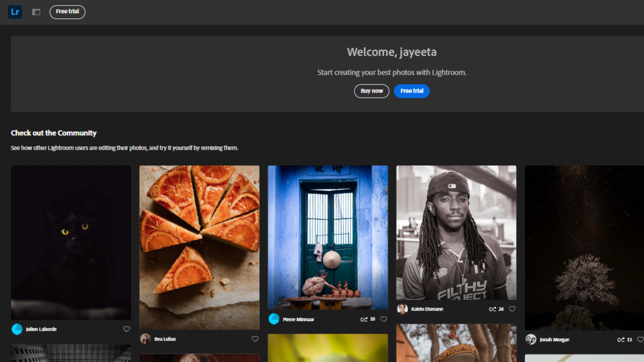Viewport: 644px width, 362px height.
Task: Open Pierre Minnaar's profile avatar
Action: pyautogui.click(x=274, y=319)
